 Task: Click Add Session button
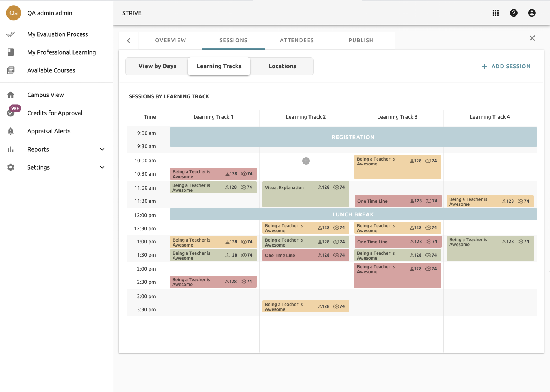tap(506, 66)
